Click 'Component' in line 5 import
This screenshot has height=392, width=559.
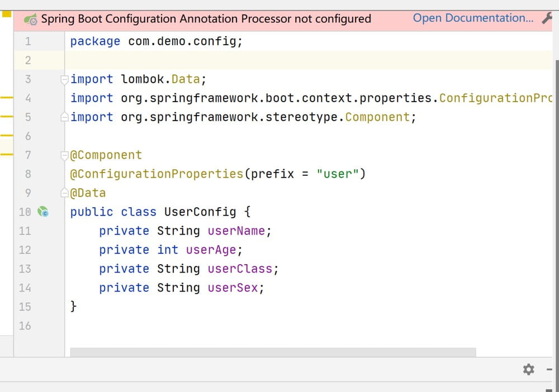[377, 117]
